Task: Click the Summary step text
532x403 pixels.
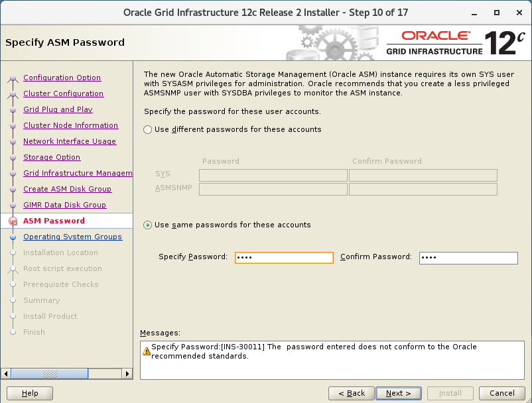Action: [x=41, y=300]
